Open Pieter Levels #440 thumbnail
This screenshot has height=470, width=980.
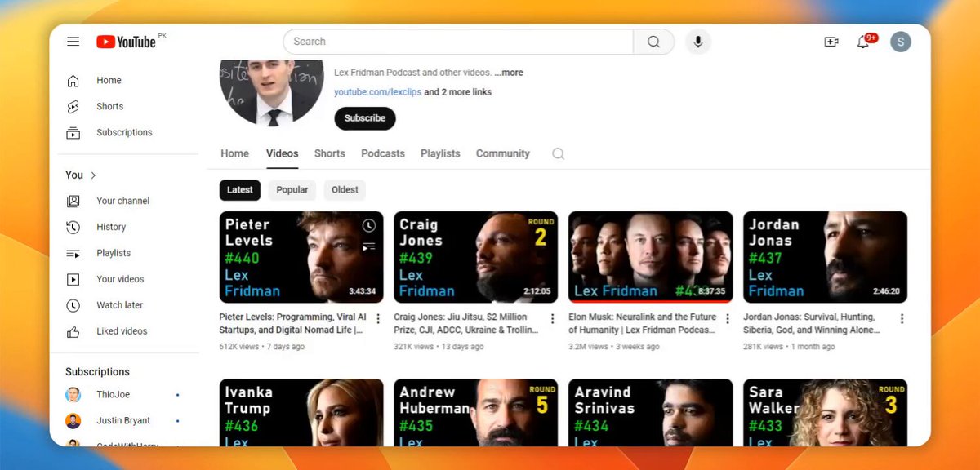[x=301, y=257]
